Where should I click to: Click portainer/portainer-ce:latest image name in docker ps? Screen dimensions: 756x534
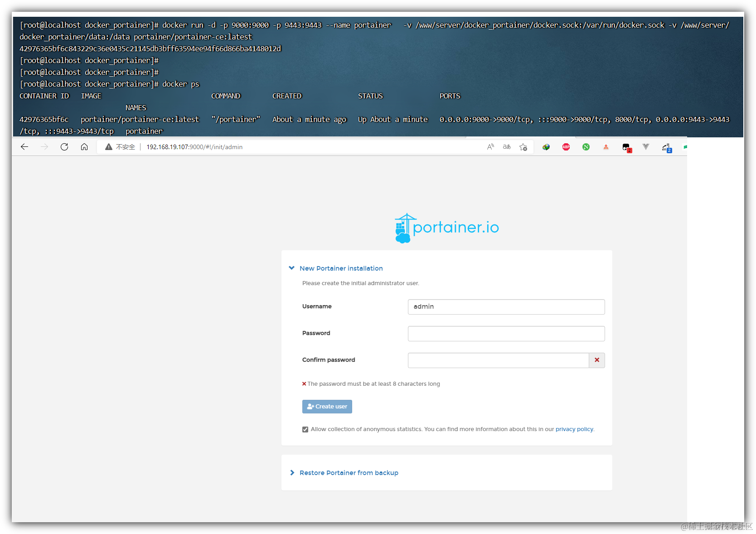click(x=140, y=119)
